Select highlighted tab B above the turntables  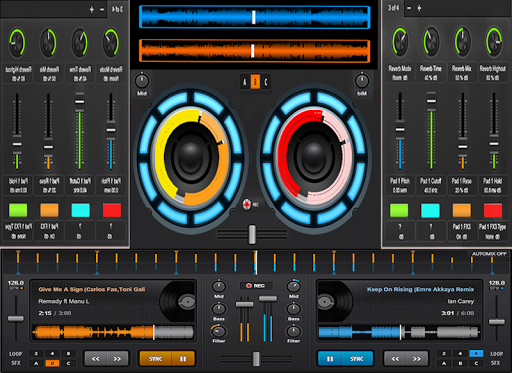coord(255,82)
